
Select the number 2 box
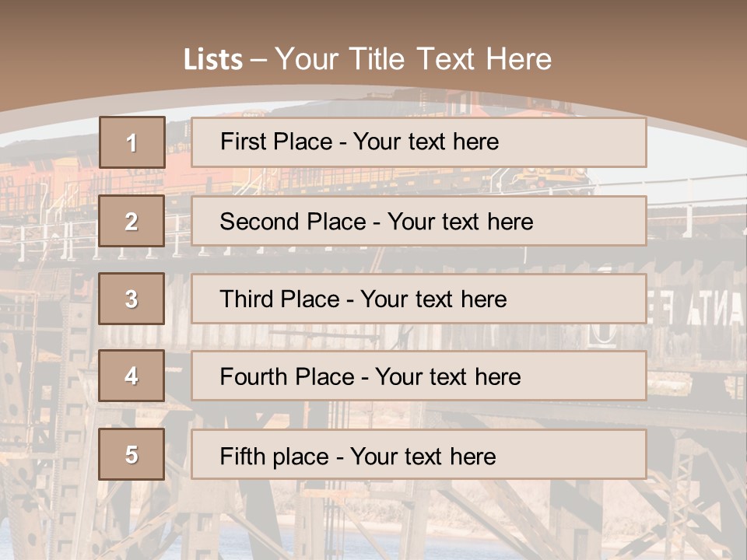click(x=132, y=221)
